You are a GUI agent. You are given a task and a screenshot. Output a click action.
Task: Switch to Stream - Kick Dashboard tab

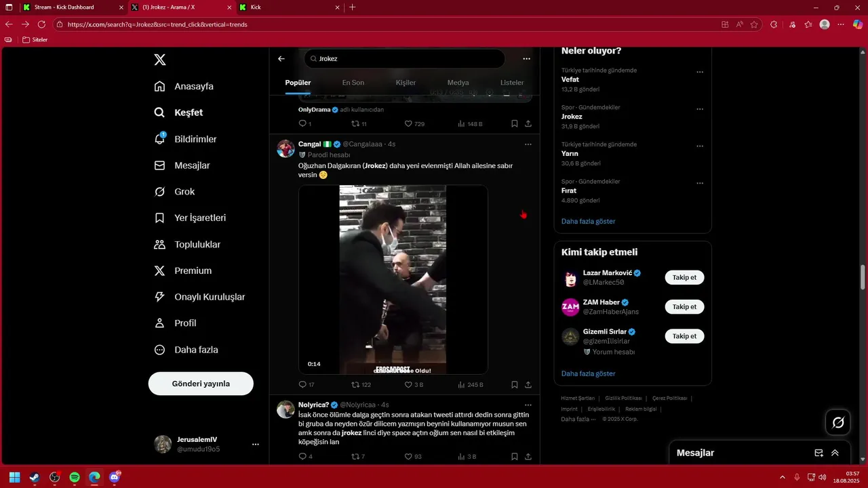(x=73, y=7)
